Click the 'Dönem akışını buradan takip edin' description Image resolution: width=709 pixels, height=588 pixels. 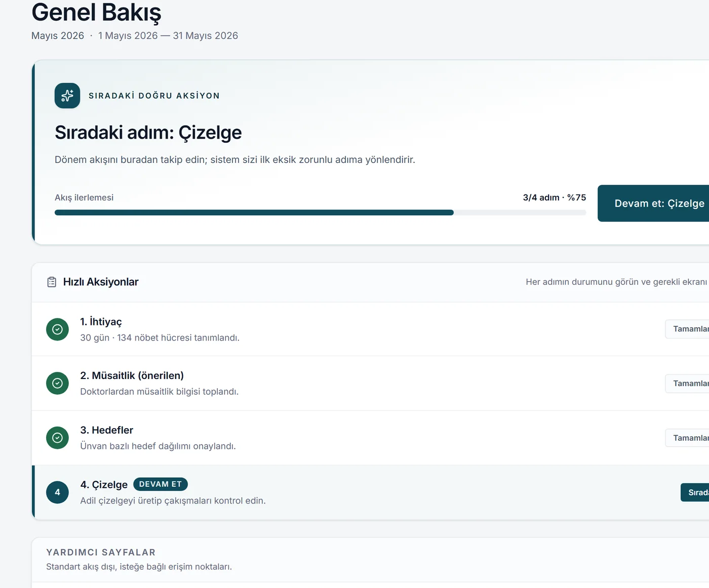click(235, 160)
